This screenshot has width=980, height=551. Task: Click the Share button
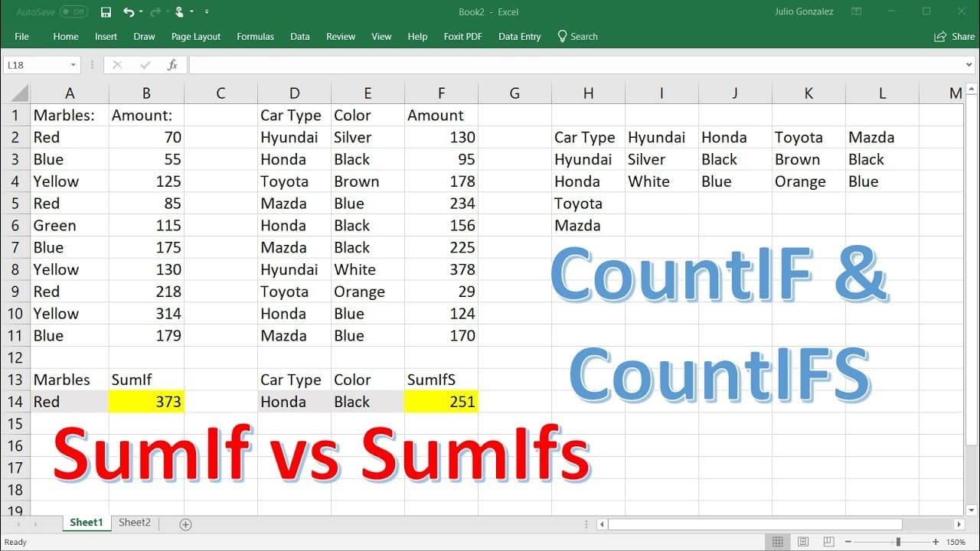click(x=955, y=37)
